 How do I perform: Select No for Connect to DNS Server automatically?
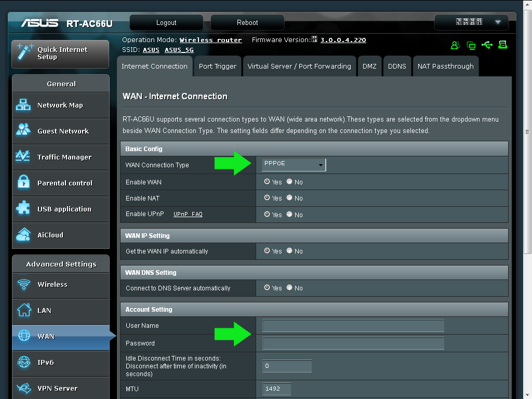coord(289,287)
